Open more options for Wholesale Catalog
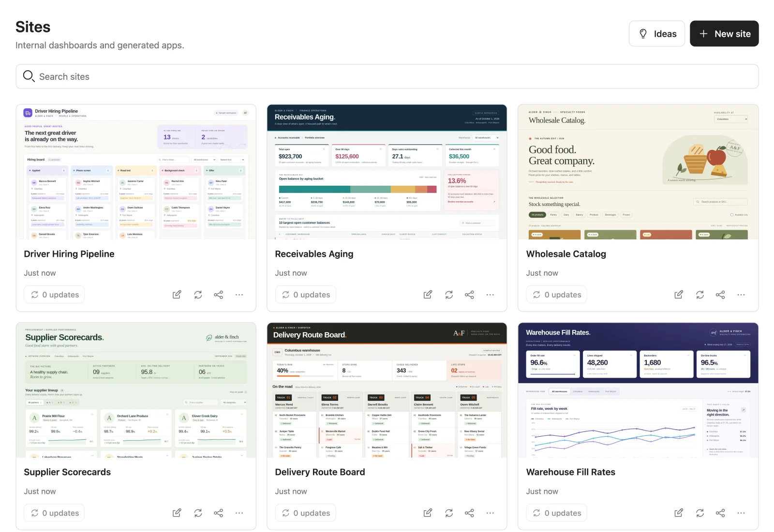This screenshot has height=532, width=774. pos(741,295)
